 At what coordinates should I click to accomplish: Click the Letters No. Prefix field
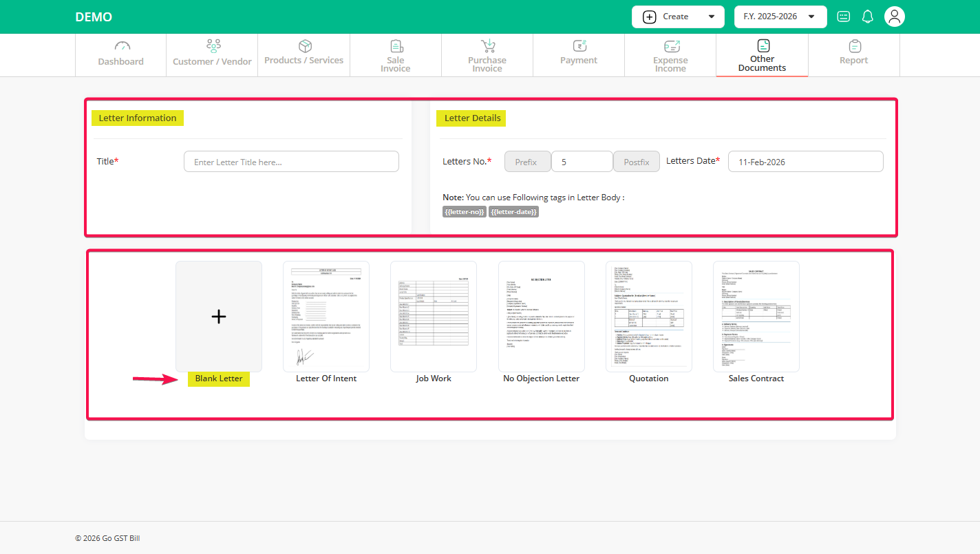click(x=527, y=162)
